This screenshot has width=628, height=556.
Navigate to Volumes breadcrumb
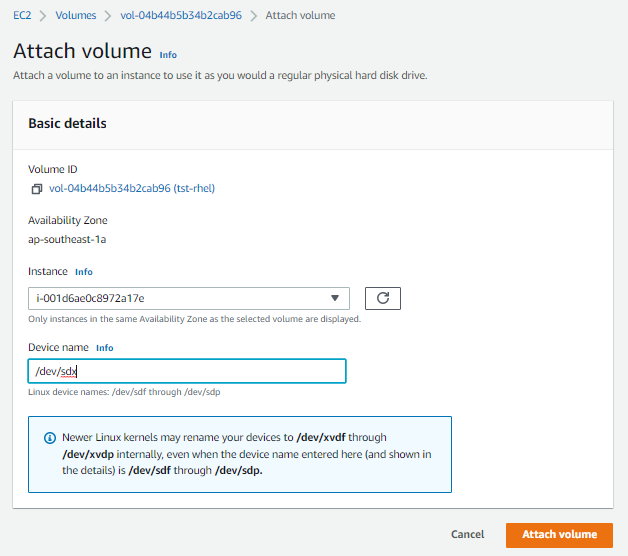point(76,15)
